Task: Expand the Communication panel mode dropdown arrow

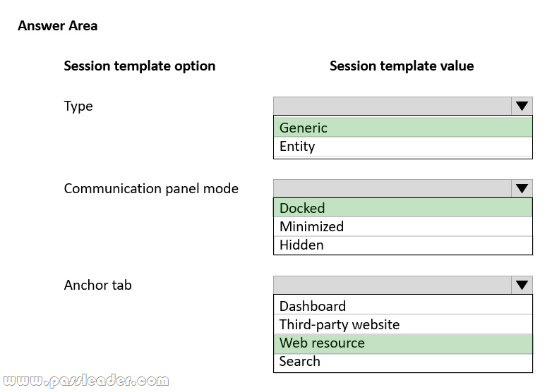Action: (522, 189)
